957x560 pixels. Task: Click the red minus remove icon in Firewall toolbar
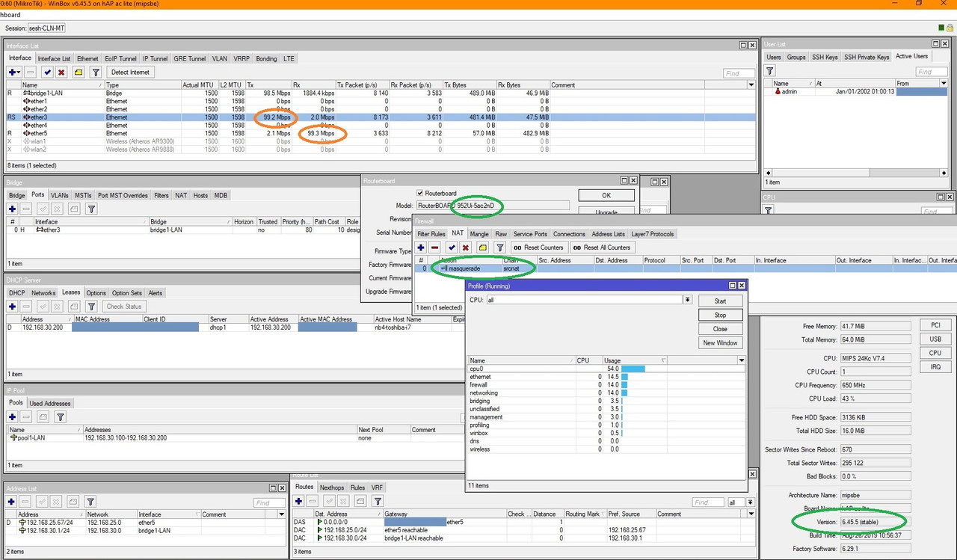tap(435, 247)
